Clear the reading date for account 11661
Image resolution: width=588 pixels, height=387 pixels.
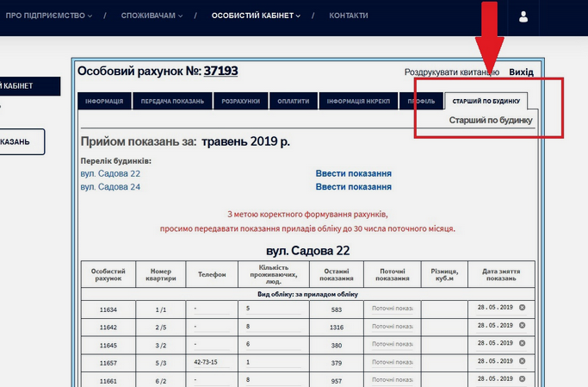[x=522, y=380]
